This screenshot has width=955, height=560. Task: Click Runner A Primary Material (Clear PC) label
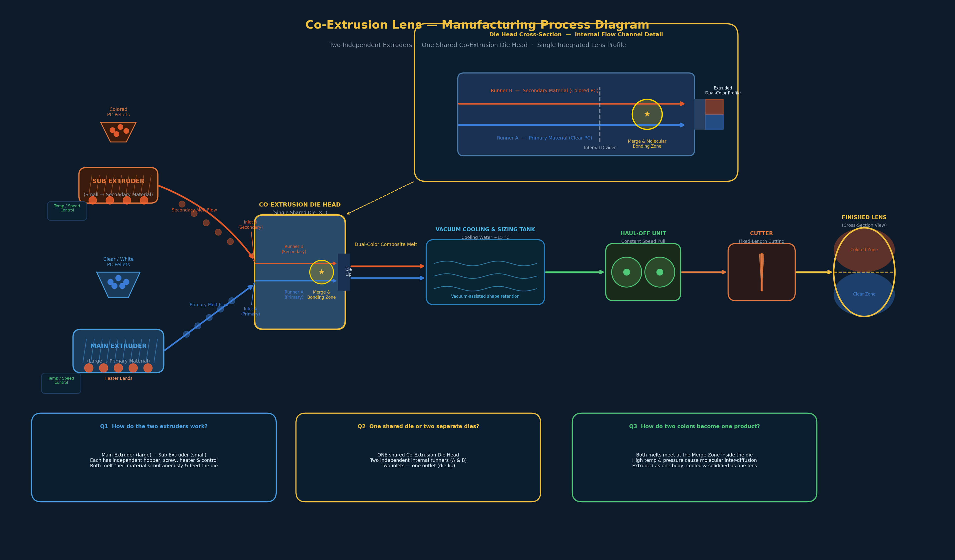click(x=544, y=138)
